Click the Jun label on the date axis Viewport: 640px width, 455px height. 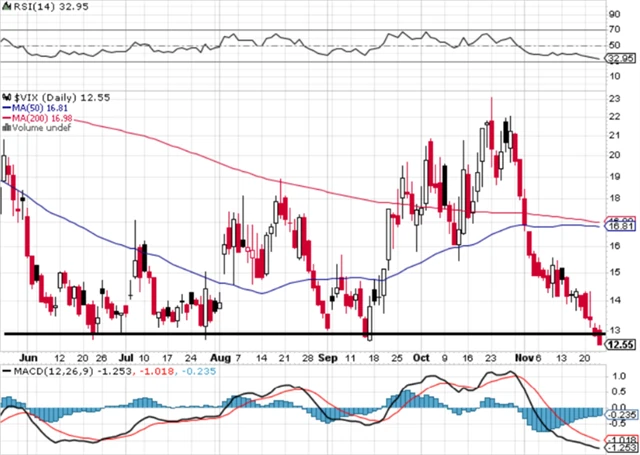[29, 358]
